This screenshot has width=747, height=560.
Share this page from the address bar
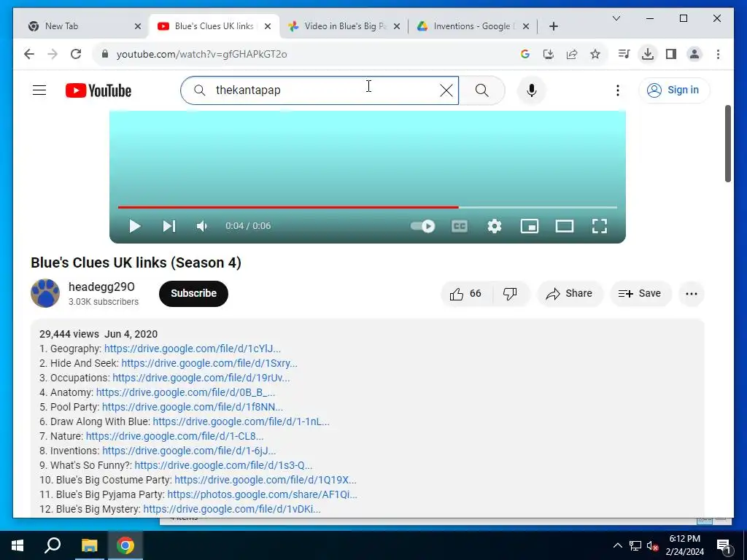tap(572, 54)
